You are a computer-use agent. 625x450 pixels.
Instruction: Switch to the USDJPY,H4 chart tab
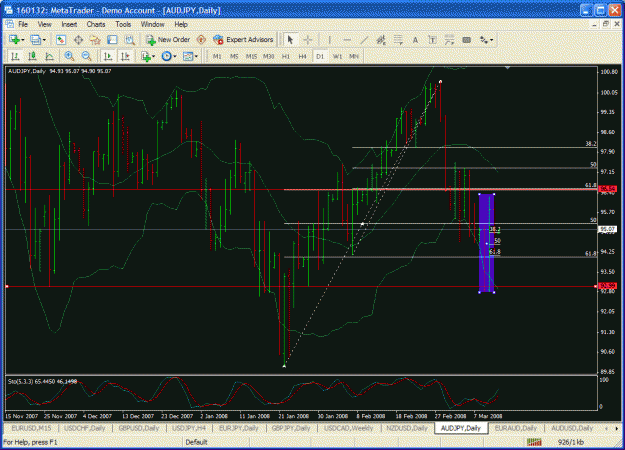click(x=189, y=428)
